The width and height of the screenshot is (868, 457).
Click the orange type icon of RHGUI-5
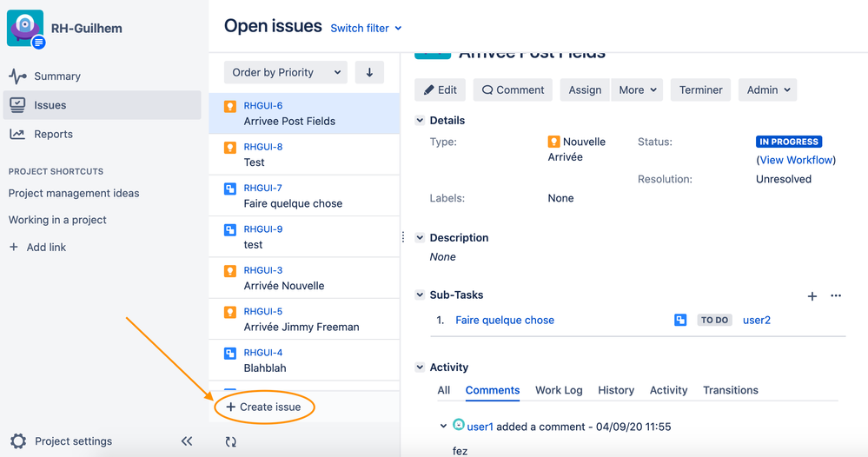[x=229, y=312]
